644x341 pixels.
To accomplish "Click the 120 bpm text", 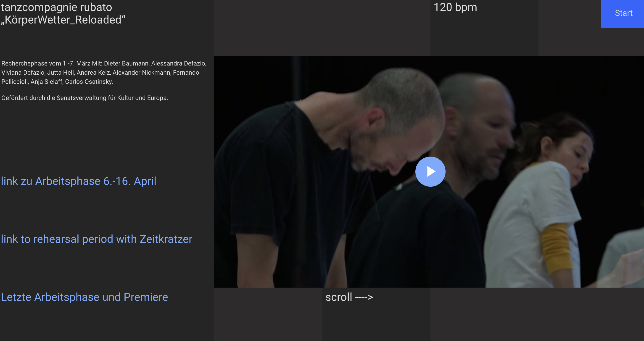I will click(455, 7).
